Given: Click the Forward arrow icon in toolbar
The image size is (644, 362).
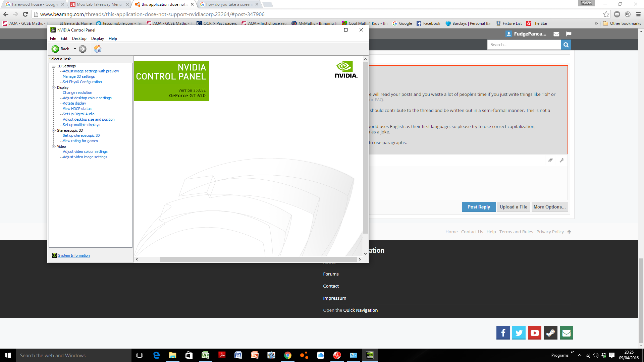Looking at the screenshot, I should tap(83, 49).
